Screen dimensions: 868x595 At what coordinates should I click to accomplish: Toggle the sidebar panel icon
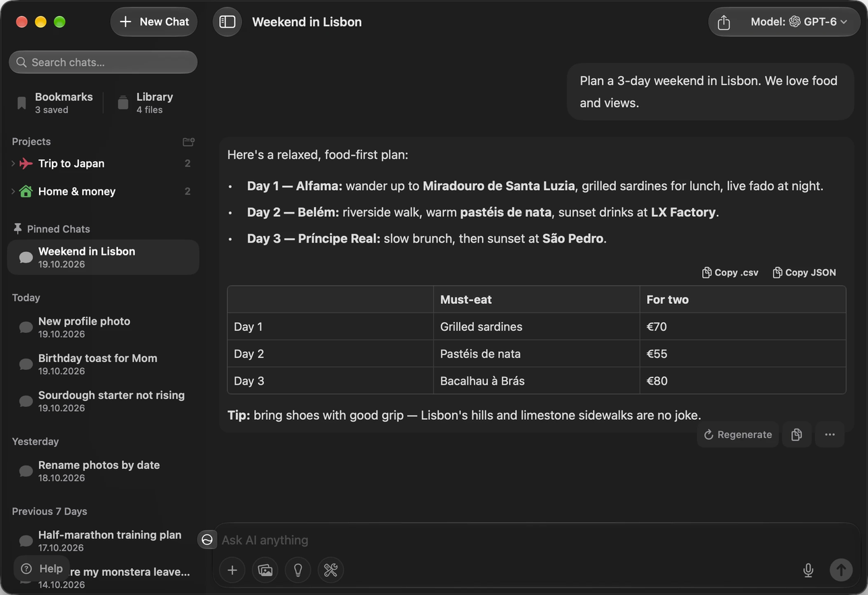[227, 22]
